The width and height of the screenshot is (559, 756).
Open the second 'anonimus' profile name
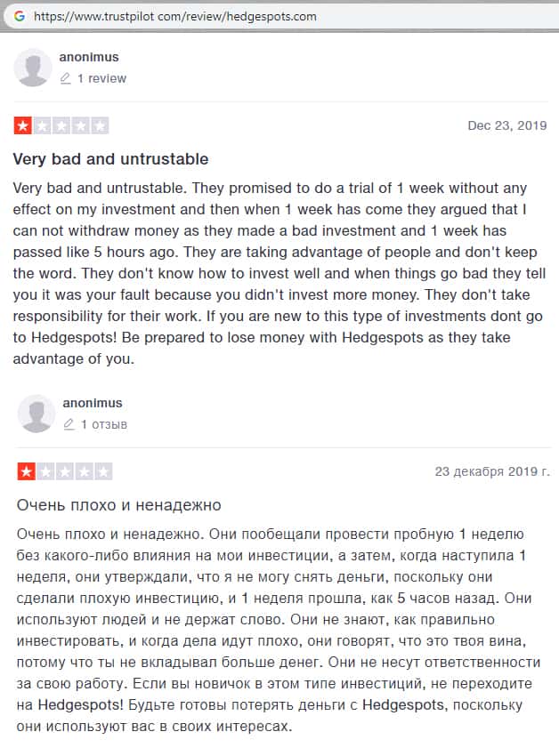tap(93, 403)
